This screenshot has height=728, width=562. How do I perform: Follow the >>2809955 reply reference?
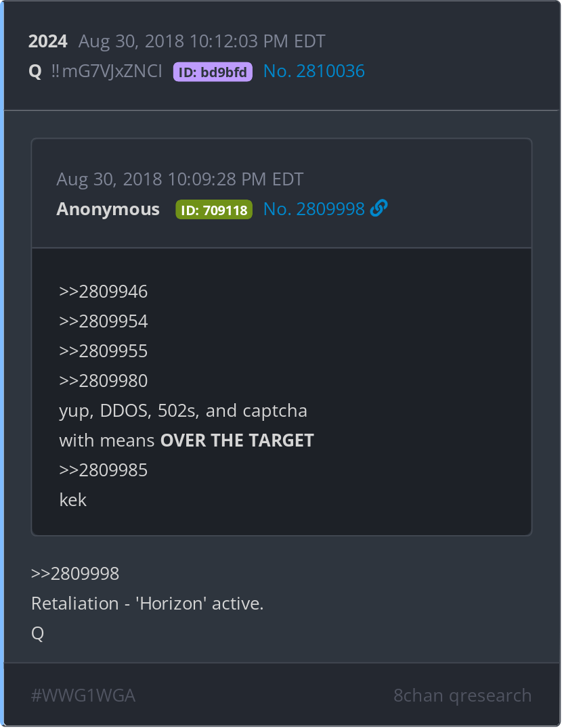click(104, 351)
